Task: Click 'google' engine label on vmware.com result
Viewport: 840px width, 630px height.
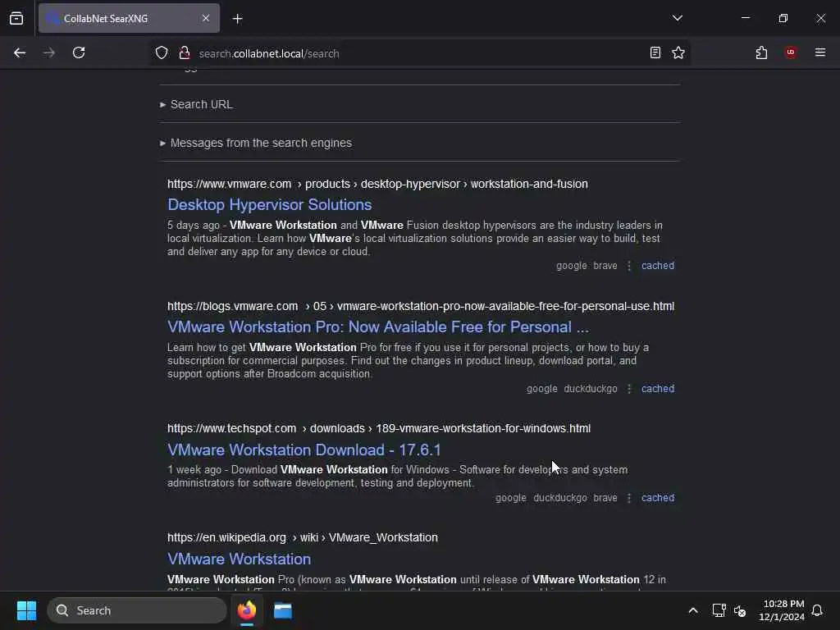Action: pos(571,266)
